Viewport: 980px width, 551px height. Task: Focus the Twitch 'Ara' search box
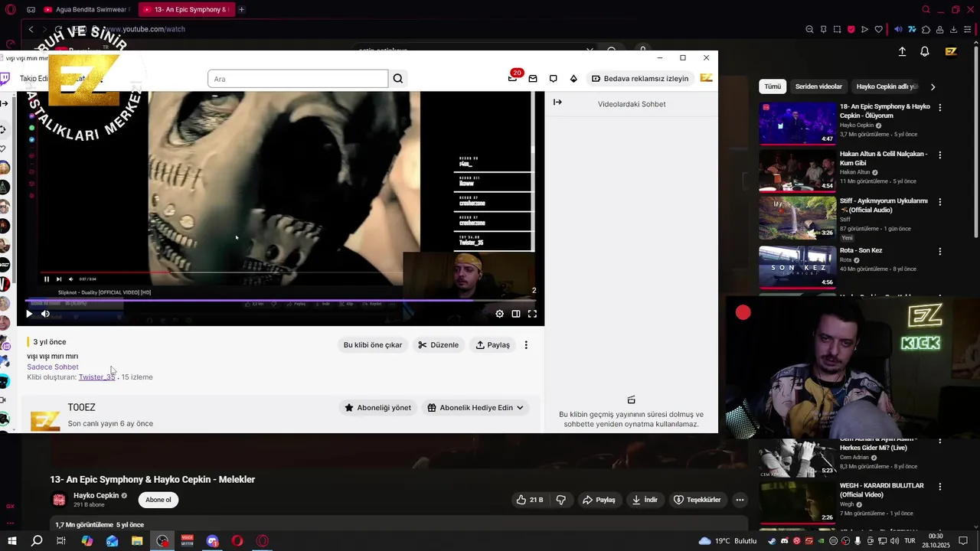tap(298, 79)
